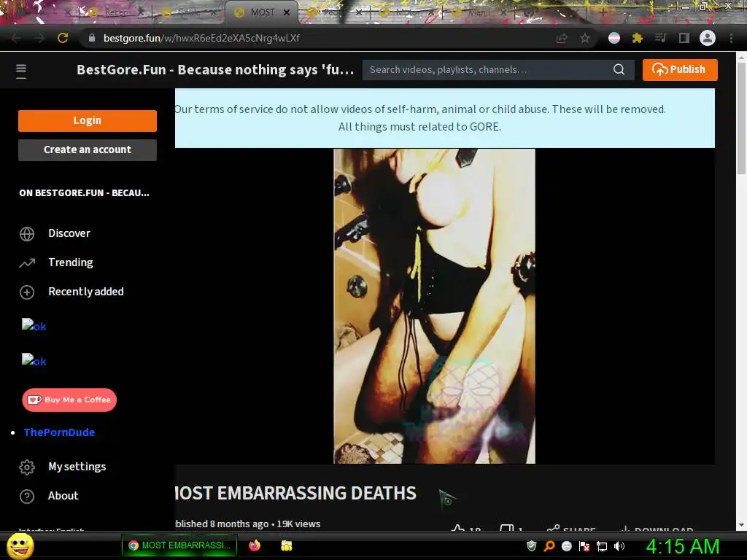Go back with the browser back arrow

click(x=16, y=38)
